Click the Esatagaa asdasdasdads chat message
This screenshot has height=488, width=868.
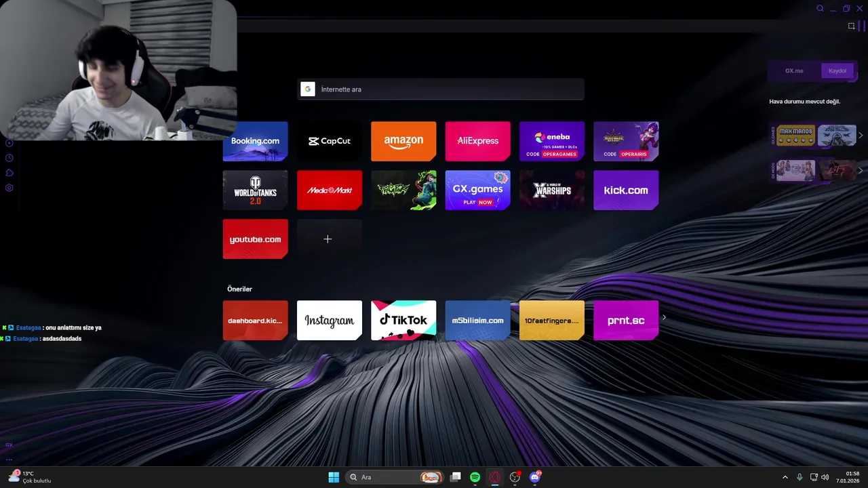click(x=42, y=338)
